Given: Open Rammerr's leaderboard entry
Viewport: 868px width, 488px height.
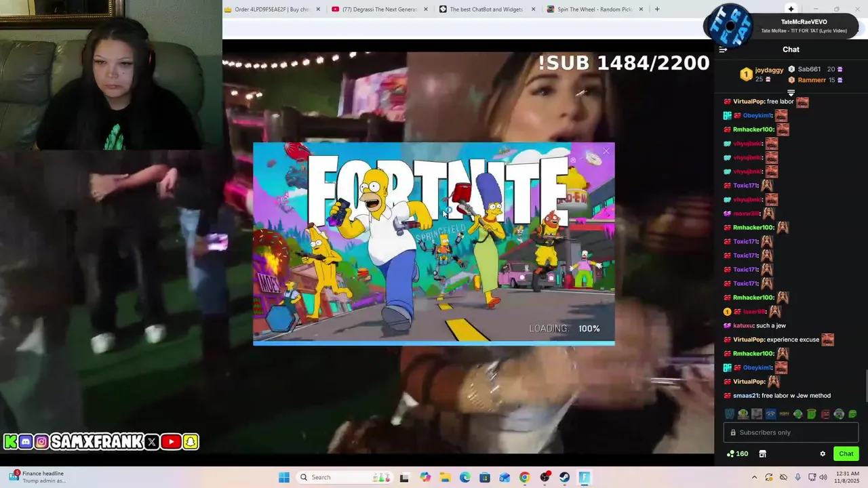Looking at the screenshot, I should [x=815, y=80].
